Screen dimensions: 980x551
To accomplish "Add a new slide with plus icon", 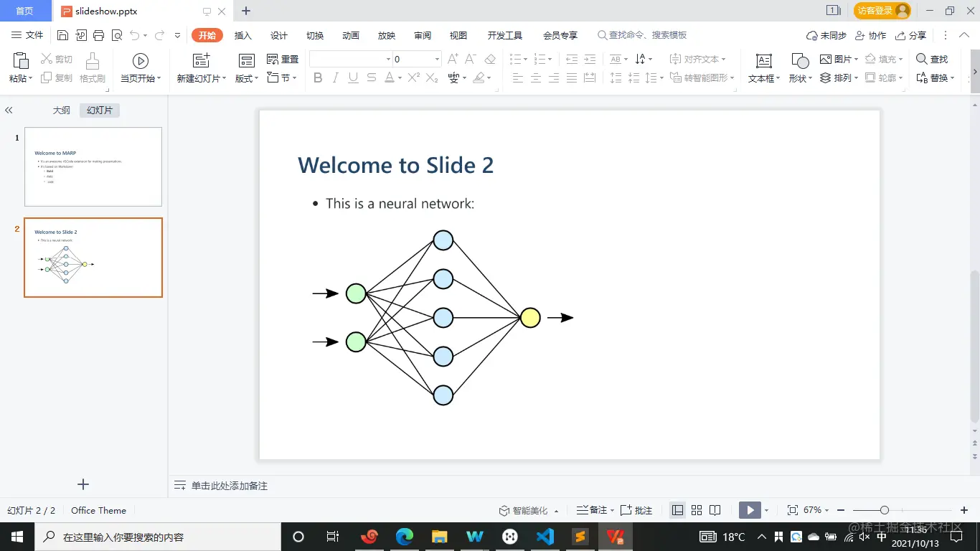I will point(83,484).
